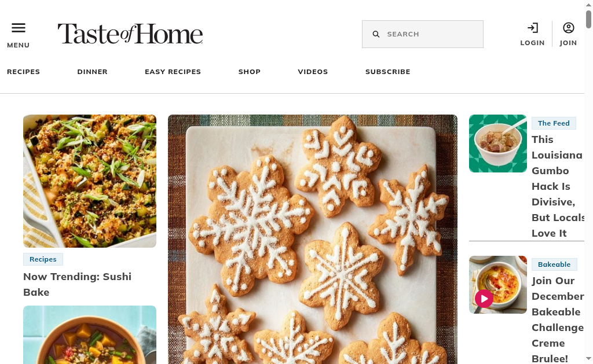This screenshot has height=364, width=593.
Task: Select EASY RECIPES in navigation
Action: tap(173, 72)
